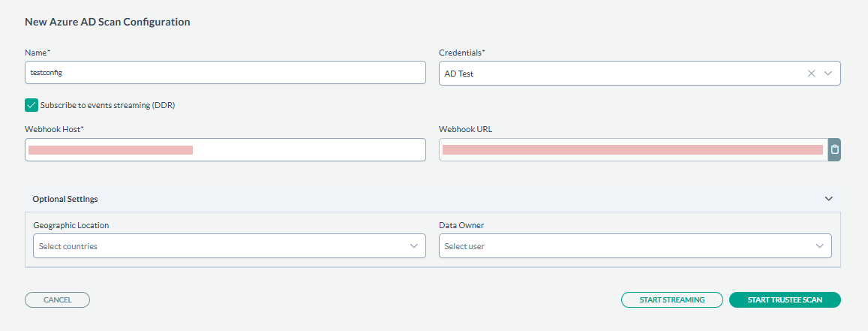Viewport: 868px width, 331px height.
Task: Click the 'New Azure AD Scan Configuration' heading
Action: [107, 22]
